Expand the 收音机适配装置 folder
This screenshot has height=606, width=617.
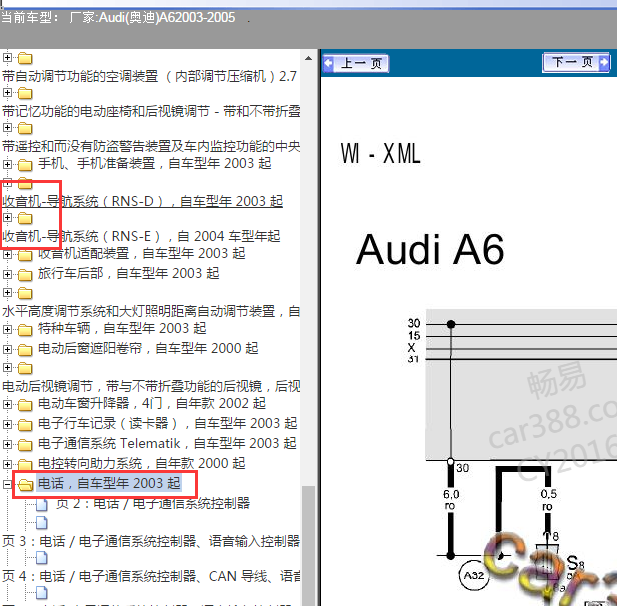click(x=7, y=254)
